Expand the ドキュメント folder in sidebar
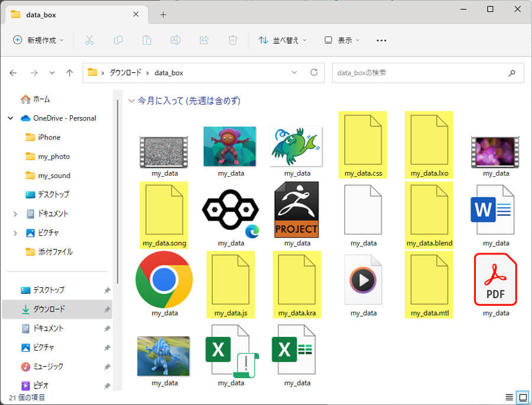 click(15, 214)
